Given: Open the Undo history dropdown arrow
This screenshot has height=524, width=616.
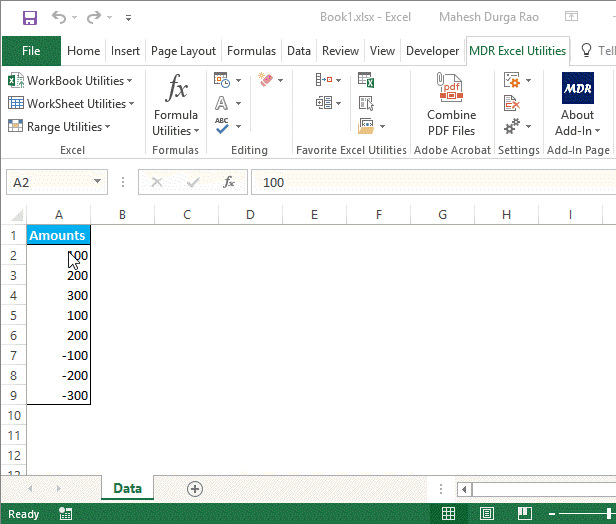Looking at the screenshot, I should point(74,18).
